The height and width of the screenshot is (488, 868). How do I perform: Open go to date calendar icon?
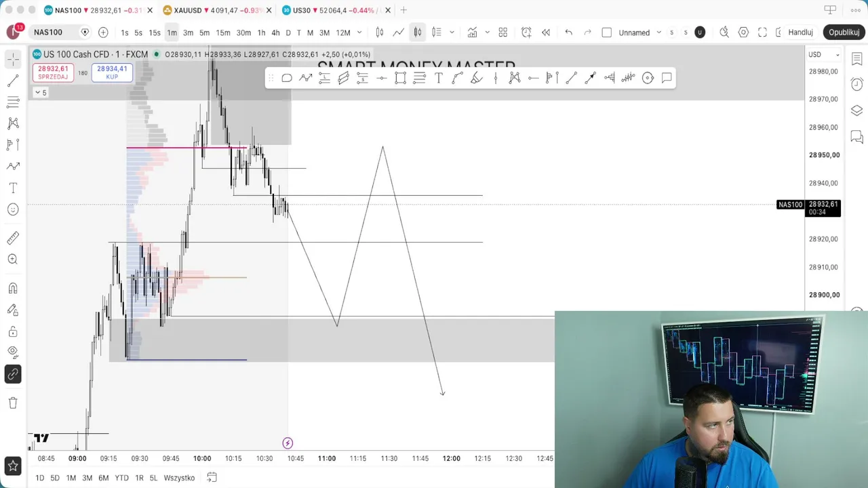212,478
